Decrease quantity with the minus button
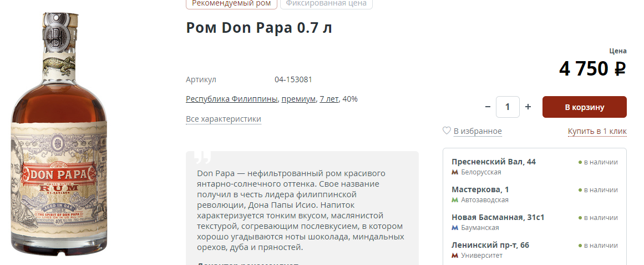The height and width of the screenshot is (265, 644). point(488,107)
